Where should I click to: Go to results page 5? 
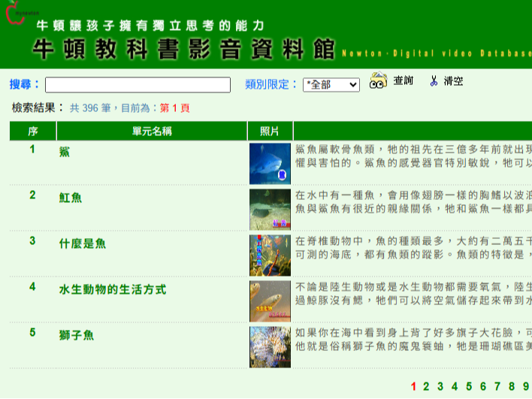point(469,386)
